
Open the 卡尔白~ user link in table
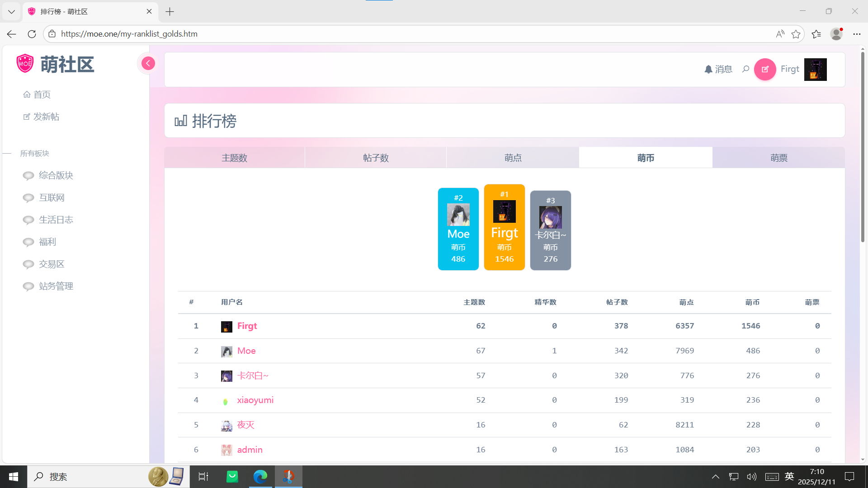click(x=253, y=375)
